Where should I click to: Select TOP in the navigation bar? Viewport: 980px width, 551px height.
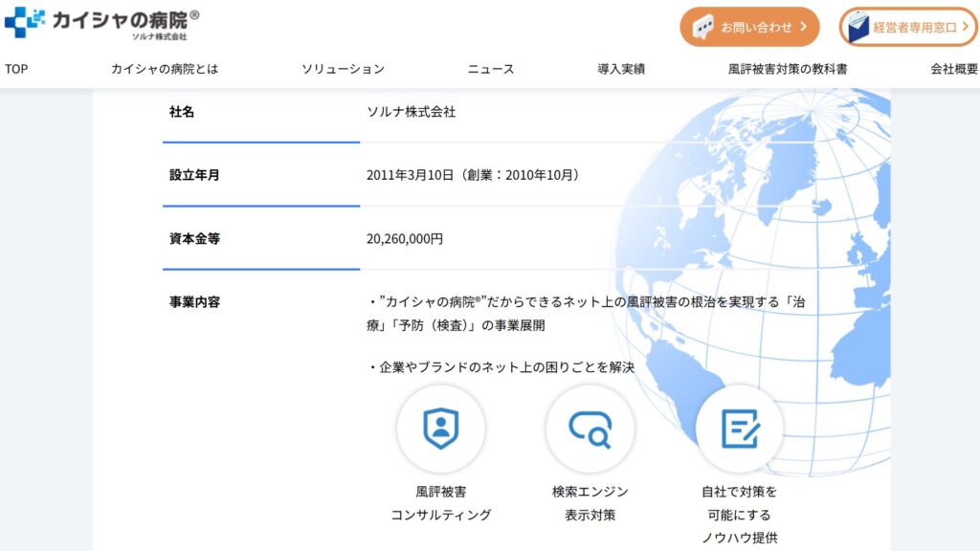tap(15, 68)
